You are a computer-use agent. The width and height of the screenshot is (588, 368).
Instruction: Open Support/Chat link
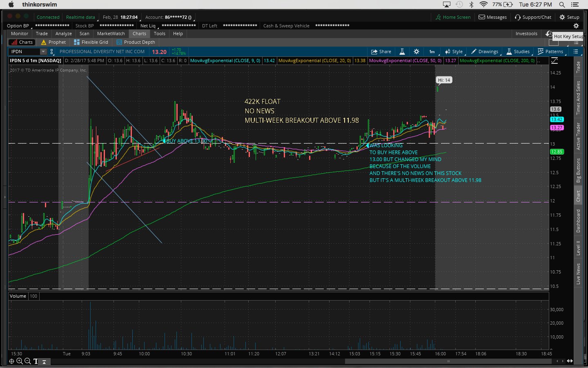533,17
